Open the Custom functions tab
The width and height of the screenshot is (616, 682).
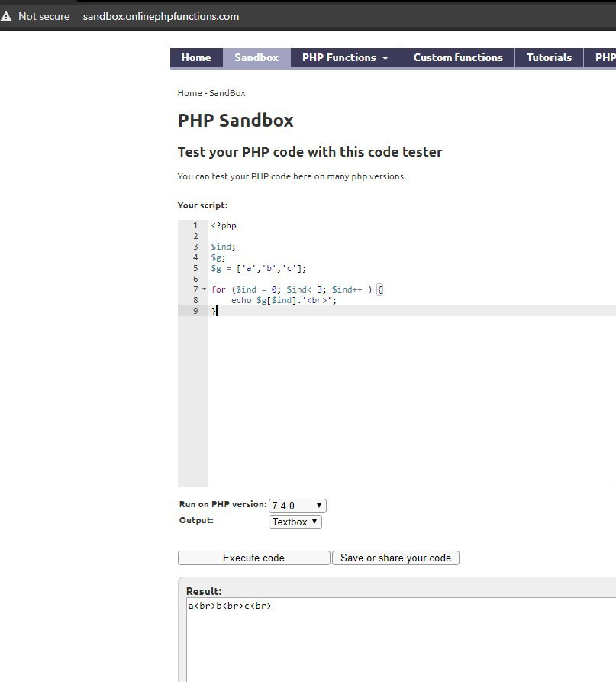pos(458,57)
